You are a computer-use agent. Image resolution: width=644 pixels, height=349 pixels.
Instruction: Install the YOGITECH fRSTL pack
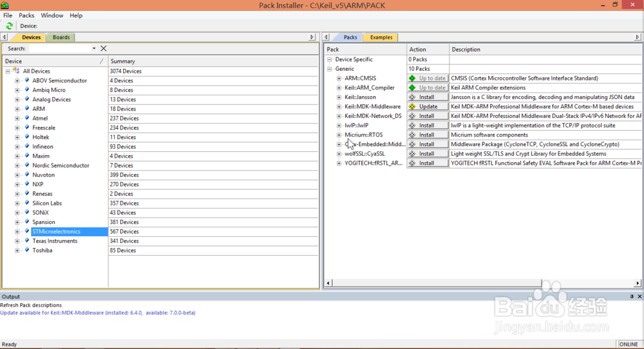click(x=428, y=164)
